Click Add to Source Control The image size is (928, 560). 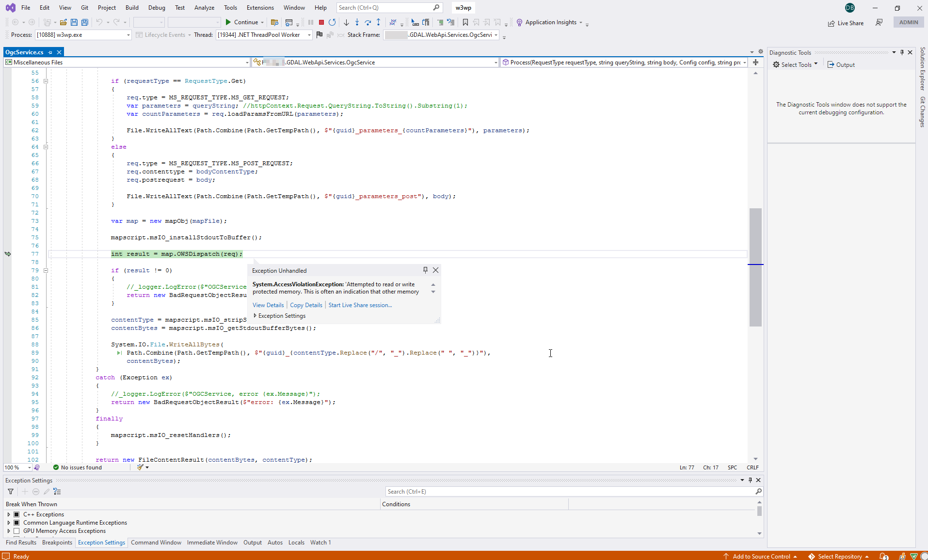tap(760, 556)
